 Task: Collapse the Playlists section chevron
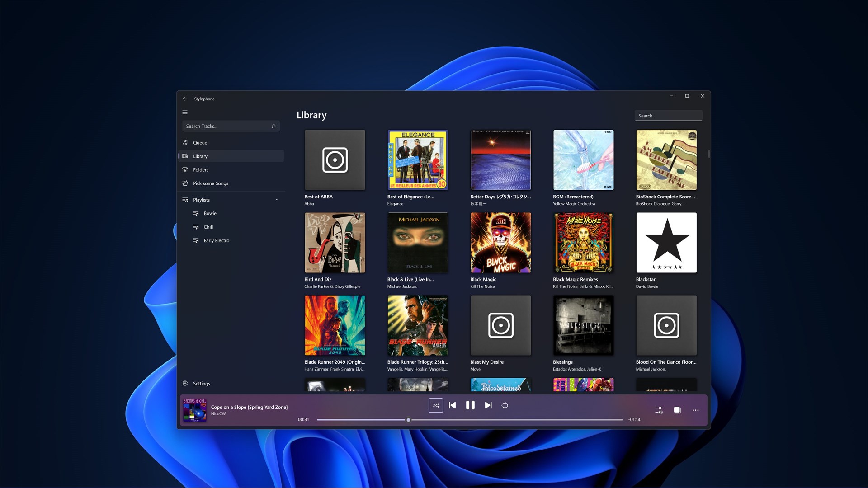277,200
